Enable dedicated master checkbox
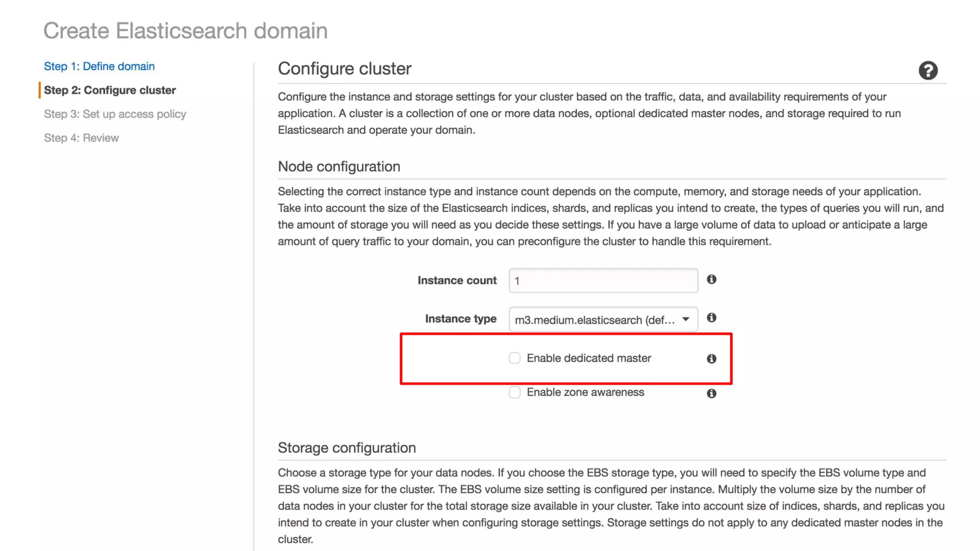The image size is (980, 551). [x=514, y=358]
